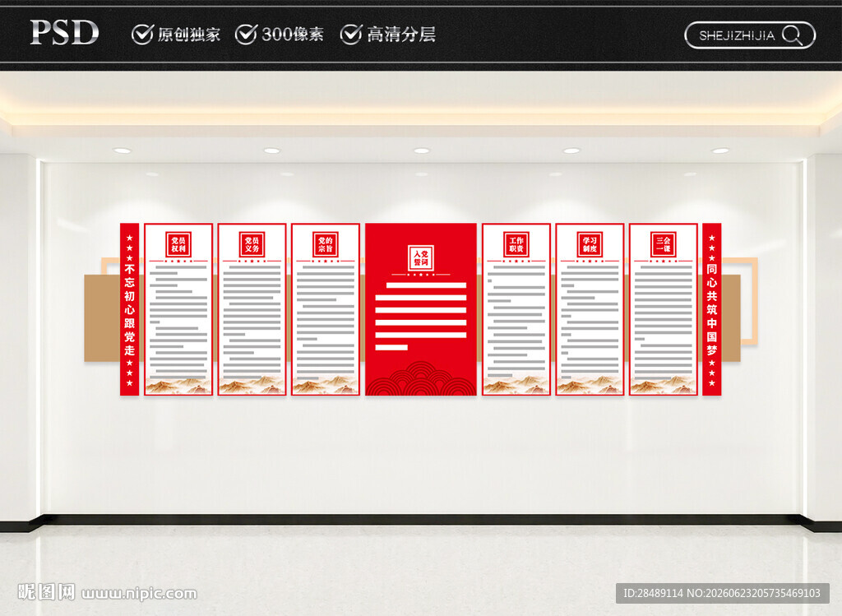This screenshot has width=842, height=616.
Task: Click the 党员义务 title badge
Action: 252,244
